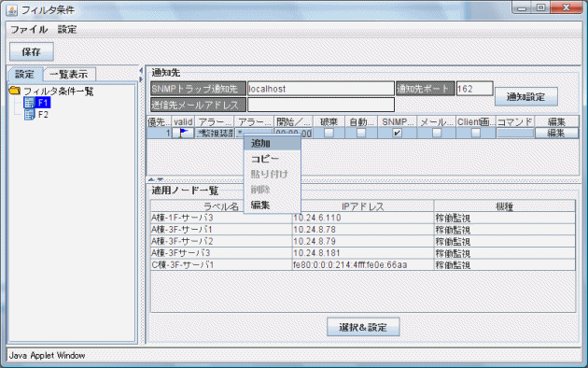This screenshot has height=368, width=588.
Task: Click the down arrow on horizontal splitter
Action: click(160, 179)
